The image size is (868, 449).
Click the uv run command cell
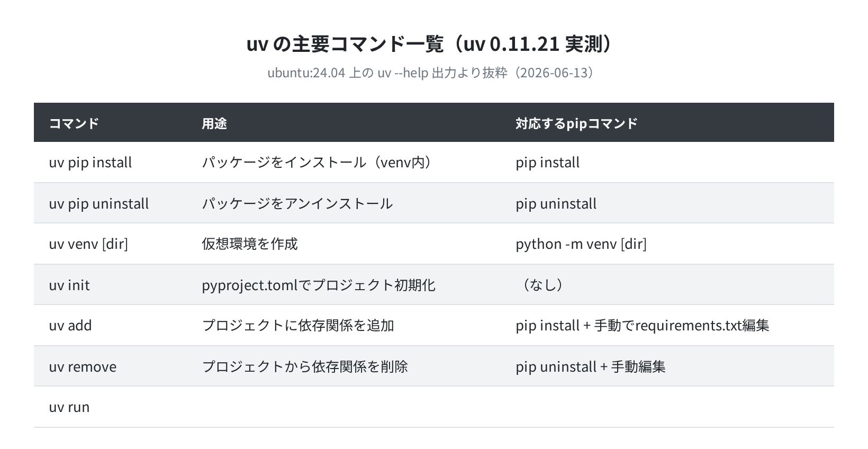click(69, 407)
